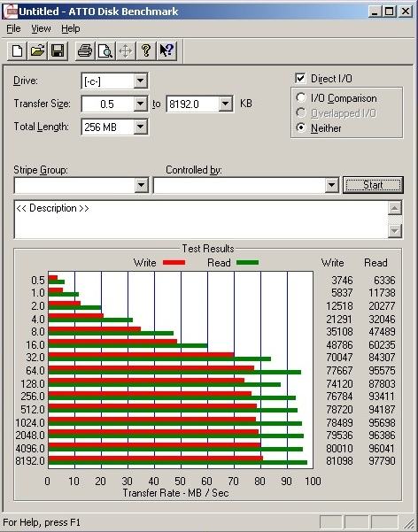Maximize the ATTO Disk Benchmark window
Screen dimensions: 418x532
coord(389,12)
